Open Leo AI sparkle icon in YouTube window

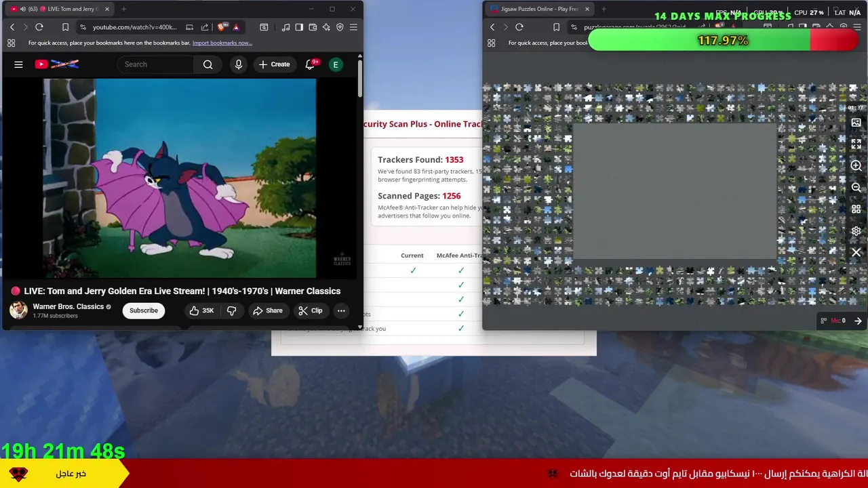click(326, 27)
